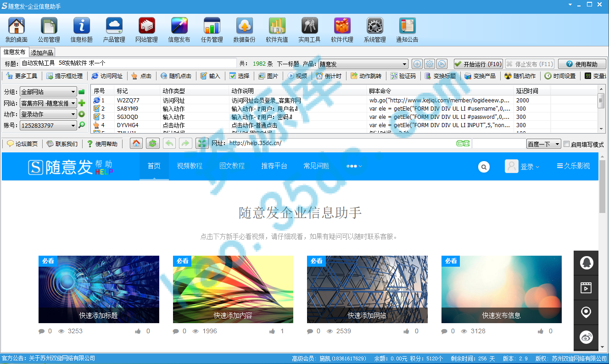This screenshot has width=609, height=364.
Task: Click the green plus icon next to 网站
Action: pos(82,103)
